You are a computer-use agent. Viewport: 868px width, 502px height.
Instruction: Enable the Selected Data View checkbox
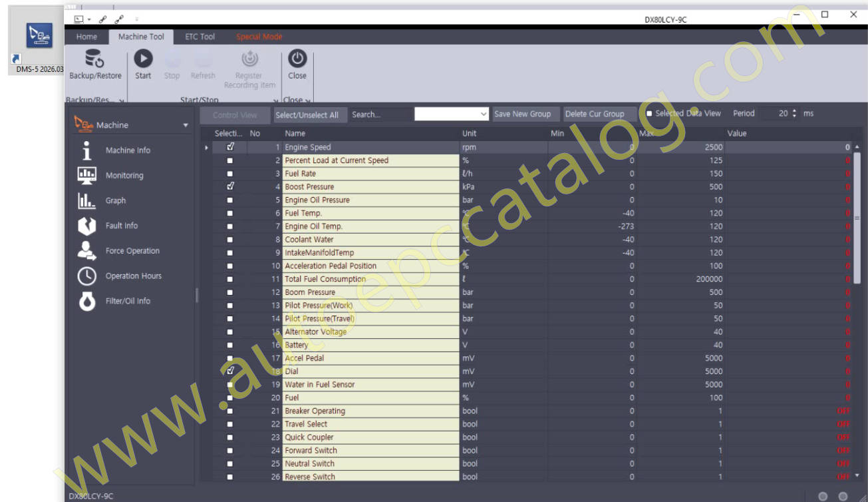(x=649, y=114)
